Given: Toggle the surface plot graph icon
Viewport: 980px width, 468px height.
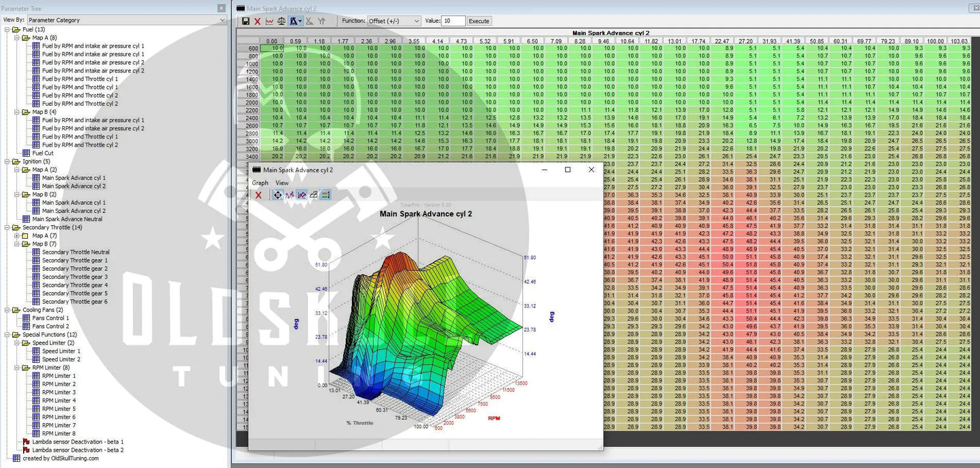Looking at the screenshot, I should [x=302, y=195].
